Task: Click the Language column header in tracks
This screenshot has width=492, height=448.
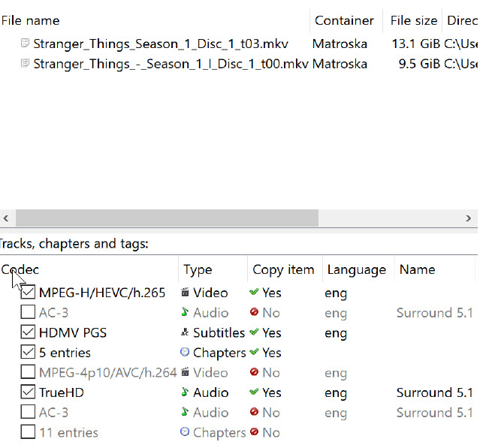Action: pyautogui.click(x=355, y=269)
